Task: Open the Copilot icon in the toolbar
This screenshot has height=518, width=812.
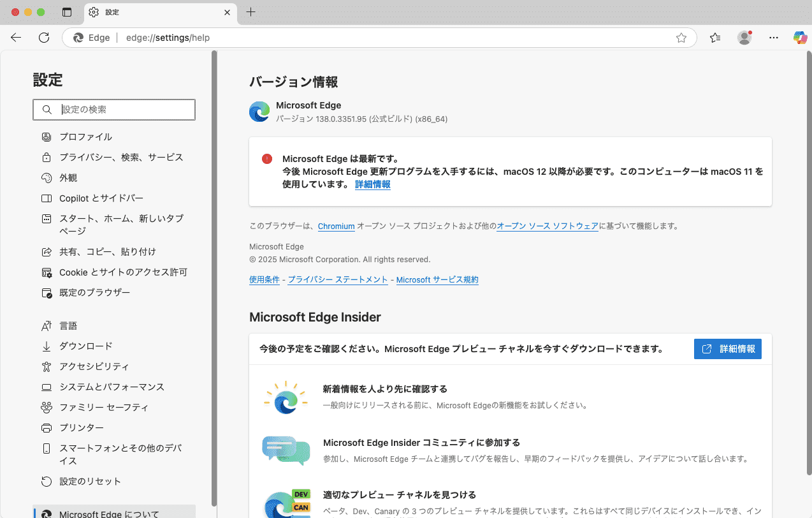Action: click(800, 38)
